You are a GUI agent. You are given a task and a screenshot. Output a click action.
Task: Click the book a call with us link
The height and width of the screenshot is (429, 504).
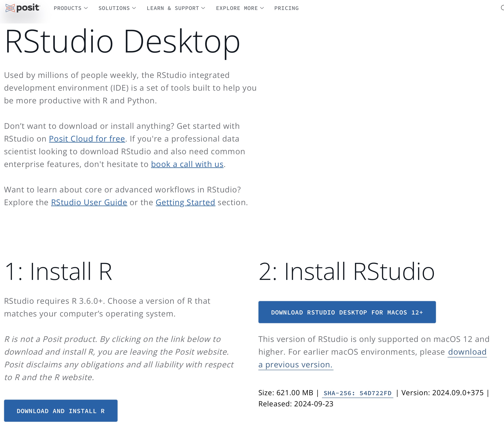click(187, 164)
